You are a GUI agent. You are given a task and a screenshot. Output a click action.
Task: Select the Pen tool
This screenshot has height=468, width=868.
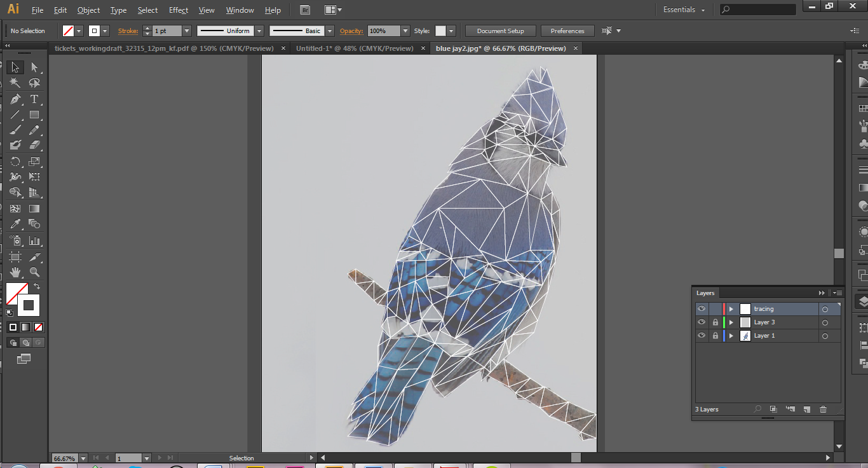(x=15, y=99)
